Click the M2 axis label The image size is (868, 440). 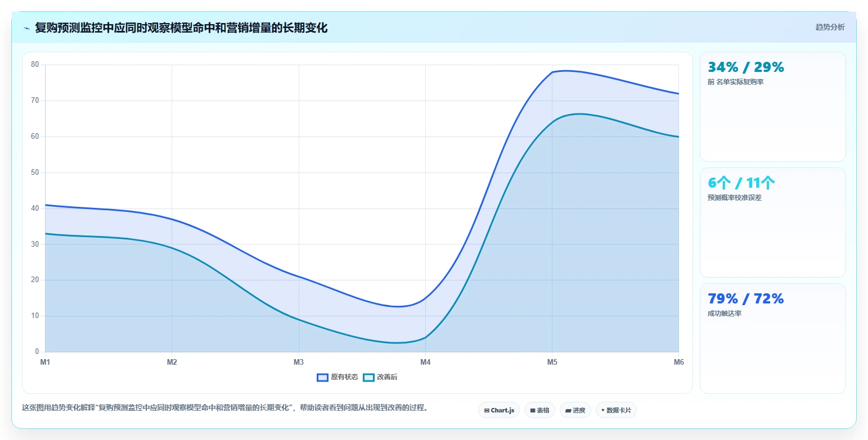point(172,362)
